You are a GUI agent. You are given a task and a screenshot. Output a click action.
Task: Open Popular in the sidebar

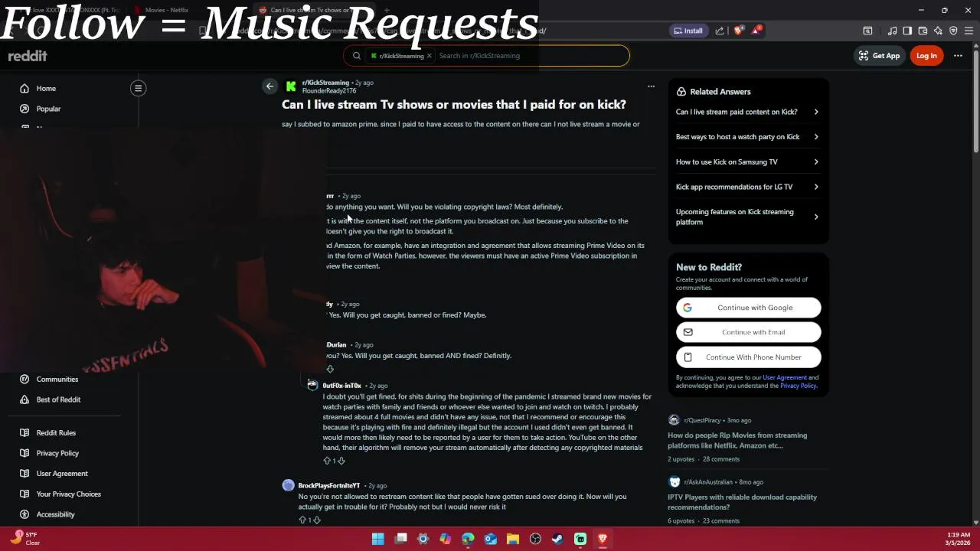coord(48,109)
